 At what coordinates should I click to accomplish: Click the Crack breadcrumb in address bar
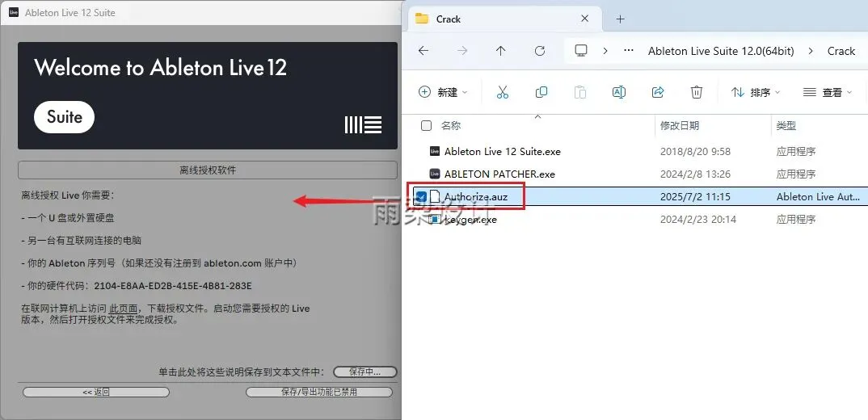pos(841,51)
